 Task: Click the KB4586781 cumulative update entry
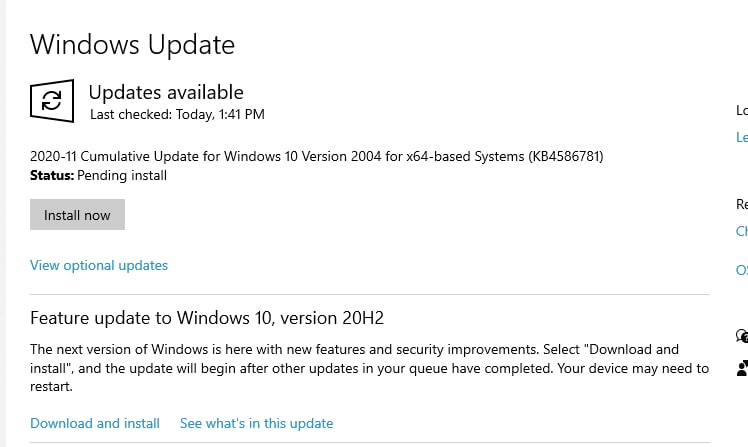tap(316, 156)
